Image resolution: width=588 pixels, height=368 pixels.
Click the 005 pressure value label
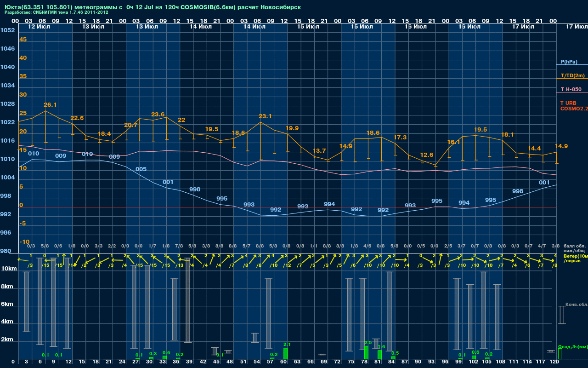[141, 169]
